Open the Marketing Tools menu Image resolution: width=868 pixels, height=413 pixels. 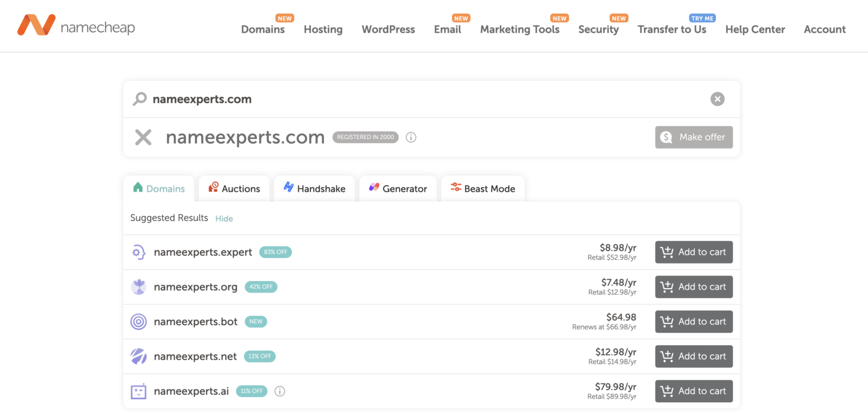(x=520, y=29)
